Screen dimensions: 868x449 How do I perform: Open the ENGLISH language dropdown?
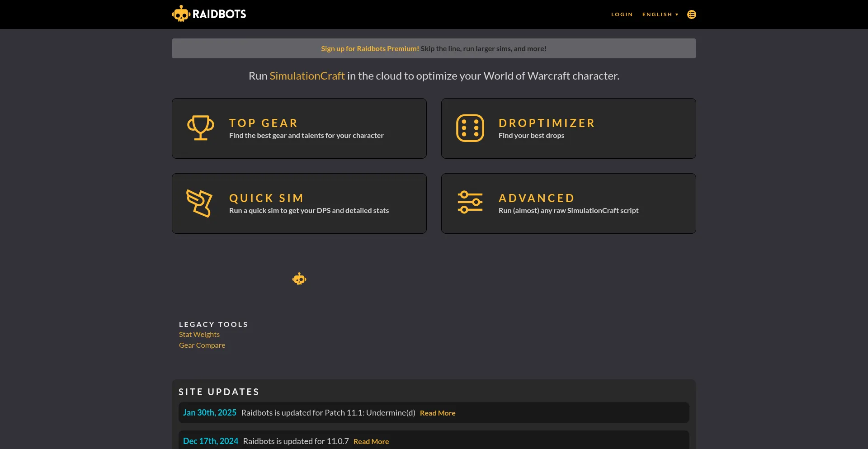(x=660, y=14)
